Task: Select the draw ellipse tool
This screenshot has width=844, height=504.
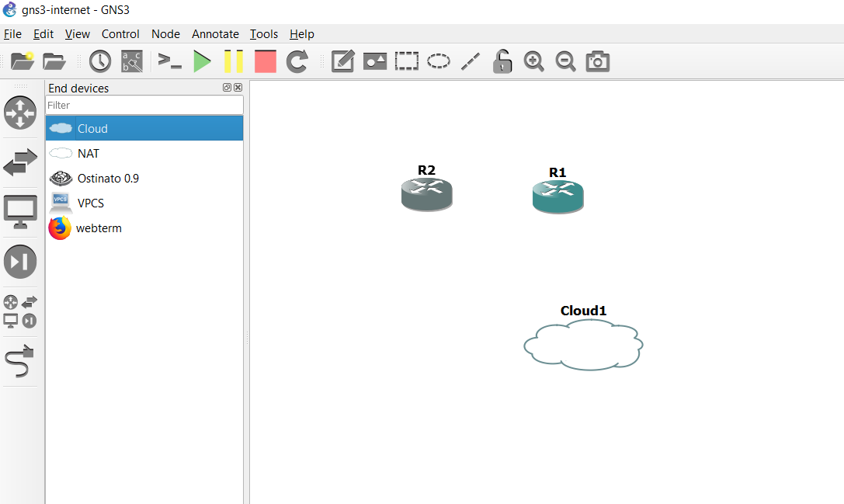Action: (439, 61)
